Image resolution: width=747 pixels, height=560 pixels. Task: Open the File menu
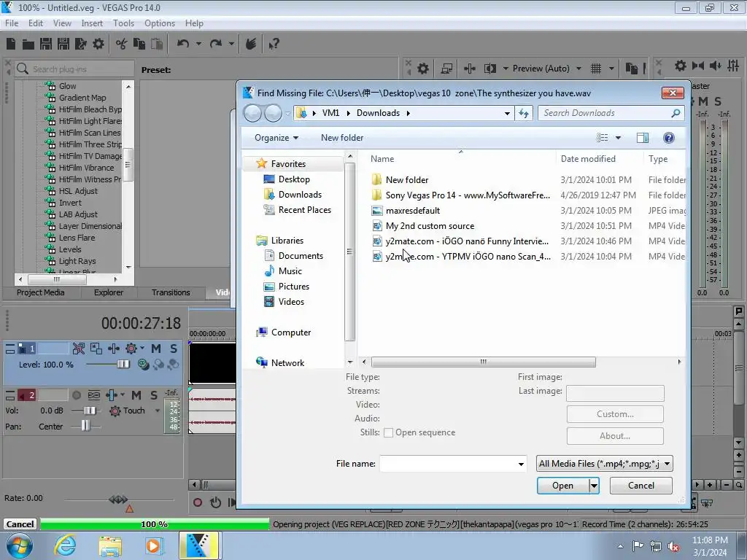coord(12,23)
